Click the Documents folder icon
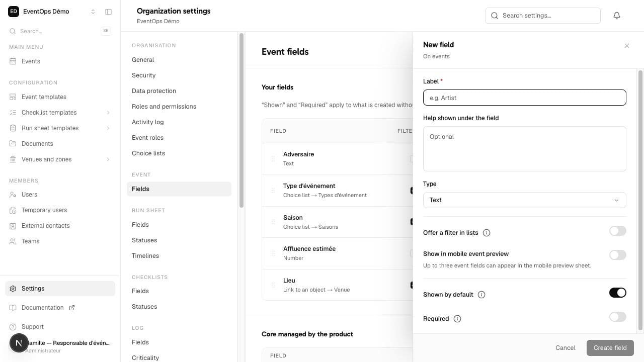This screenshot has height=362, width=644. (13, 144)
